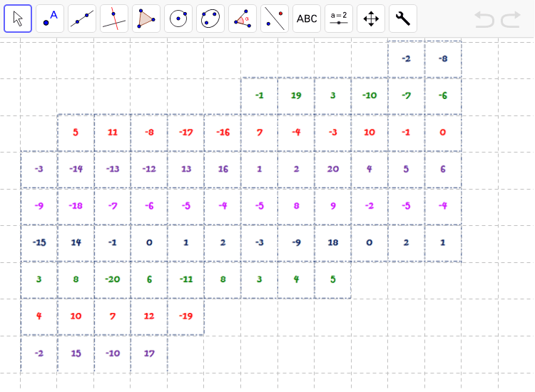Click the purple number 17
Image resolution: width=535 pixels, height=392 pixels.
[149, 354]
